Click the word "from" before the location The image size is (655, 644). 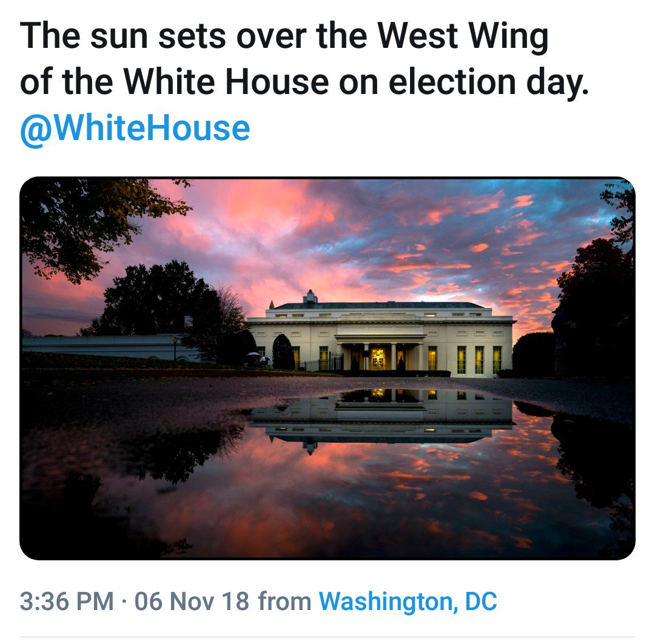[284, 601]
